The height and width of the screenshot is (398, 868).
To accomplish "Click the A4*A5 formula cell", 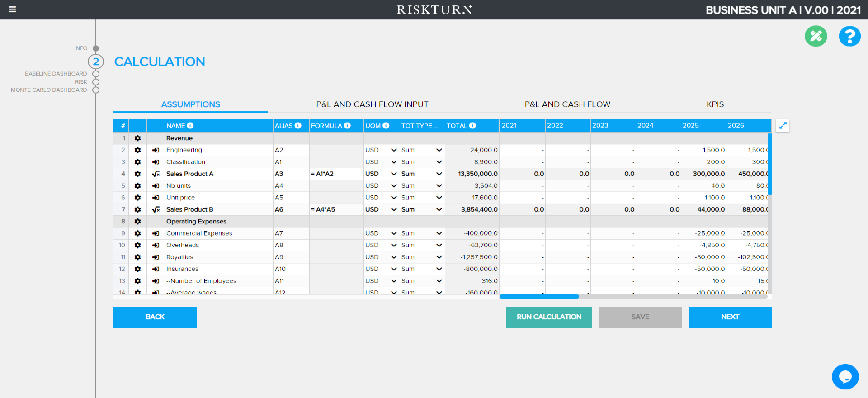I will tap(336, 209).
